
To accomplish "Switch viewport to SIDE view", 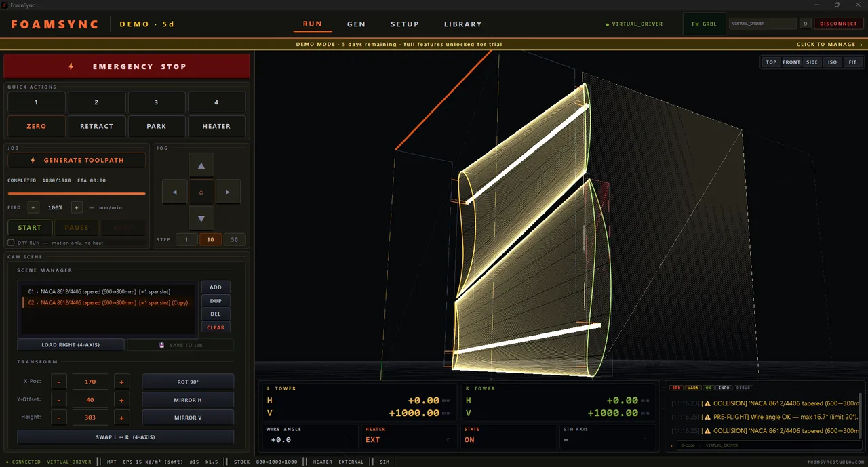I will point(812,62).
